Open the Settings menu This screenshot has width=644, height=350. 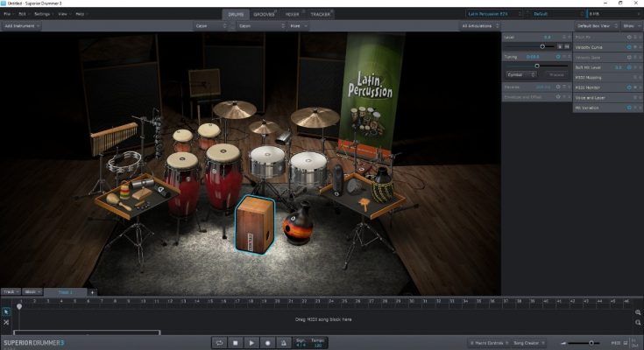pyautogui.click(x=42, y=14)
